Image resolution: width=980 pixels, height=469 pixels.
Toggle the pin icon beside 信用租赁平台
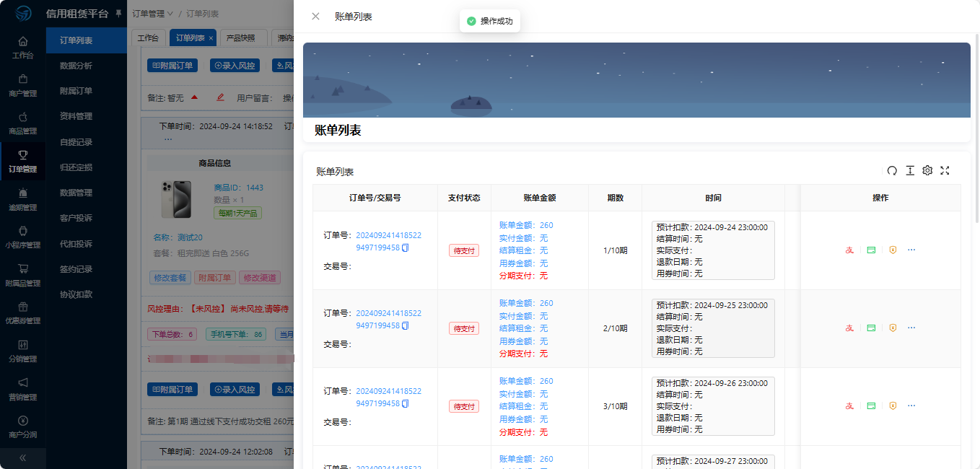tap(118, 14)
